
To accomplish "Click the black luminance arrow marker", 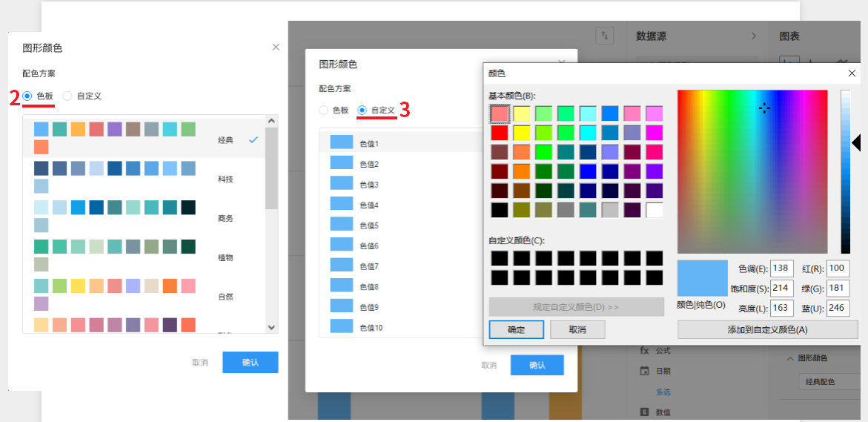I will pos(856,142).
